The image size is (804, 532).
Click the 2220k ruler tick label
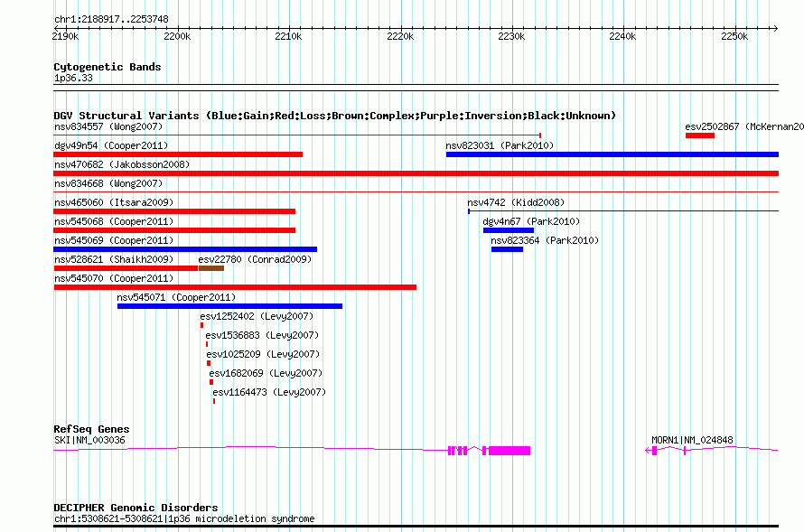point(400,36)
